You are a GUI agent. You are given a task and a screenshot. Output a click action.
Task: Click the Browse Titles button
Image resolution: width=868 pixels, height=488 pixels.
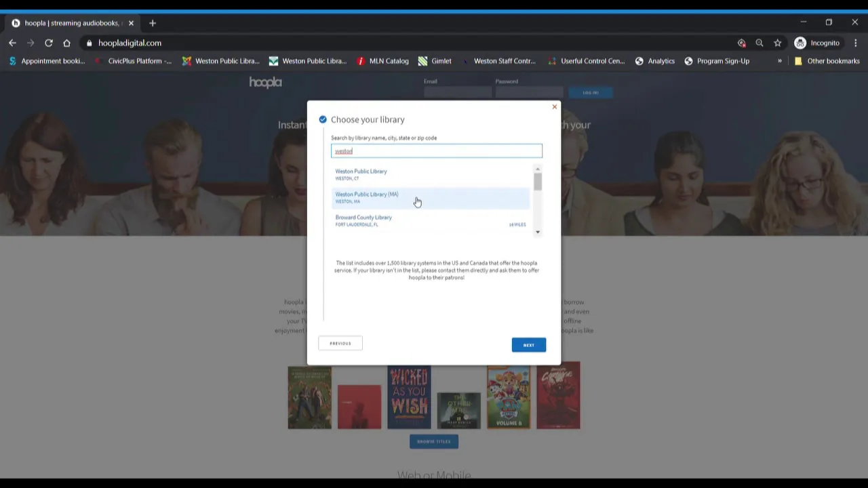click(434, 441)
